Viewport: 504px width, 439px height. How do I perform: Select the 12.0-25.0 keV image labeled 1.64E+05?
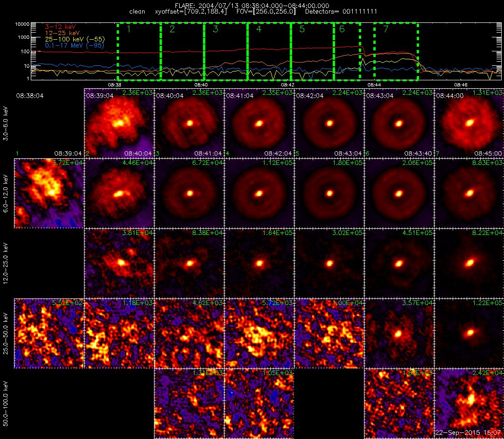(x=259, y=263)
